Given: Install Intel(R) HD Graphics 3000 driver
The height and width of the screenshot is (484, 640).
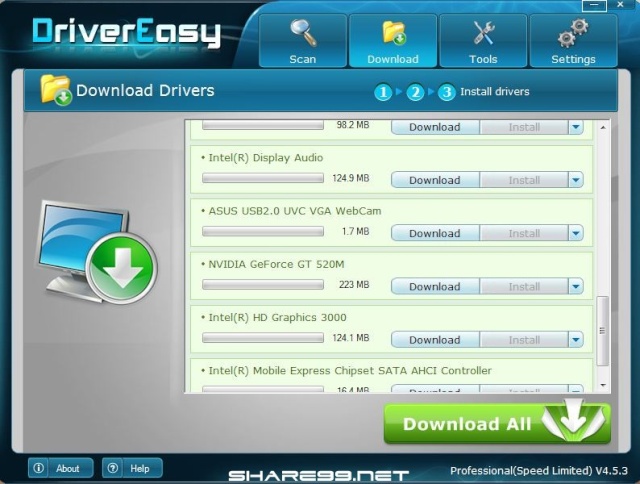Looking at the screenshot, I should pyautogui.click(x=524, y=340).
